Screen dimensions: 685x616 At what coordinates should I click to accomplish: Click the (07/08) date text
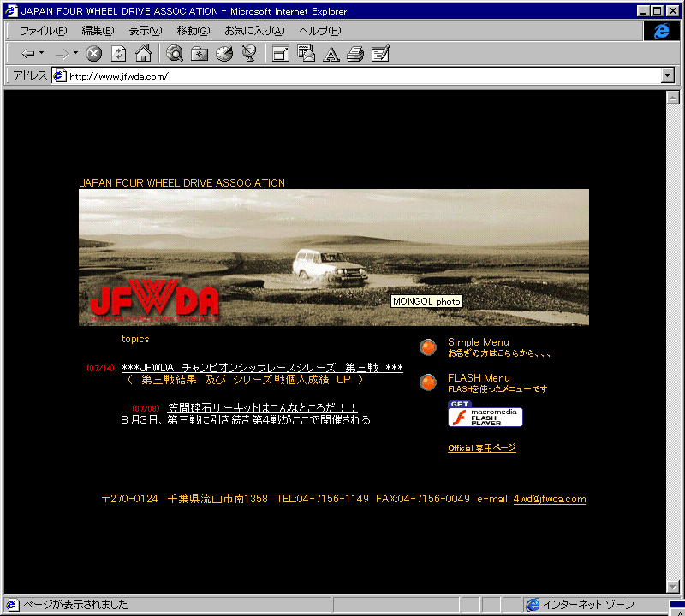point(146,408)
